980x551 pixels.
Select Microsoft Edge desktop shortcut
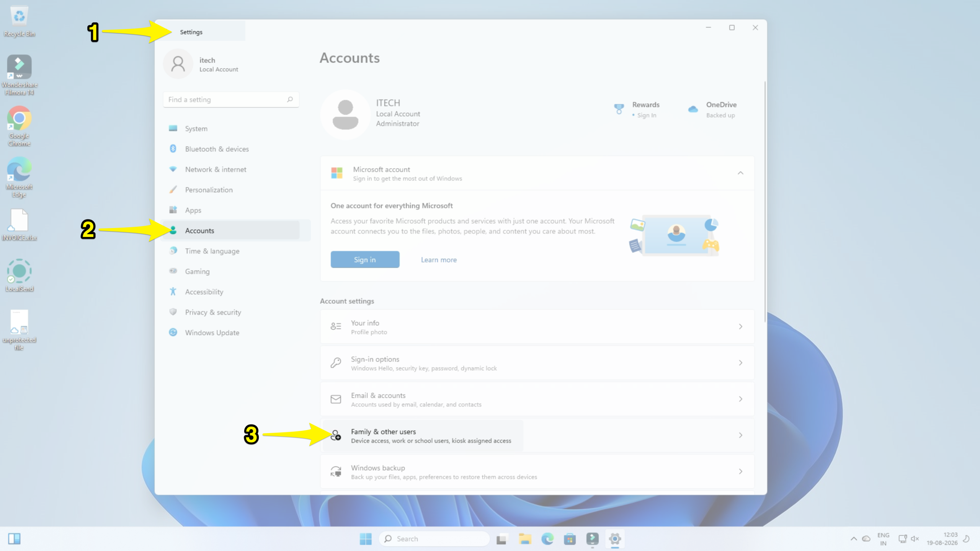pyautogui.click(x=19, y=177)
